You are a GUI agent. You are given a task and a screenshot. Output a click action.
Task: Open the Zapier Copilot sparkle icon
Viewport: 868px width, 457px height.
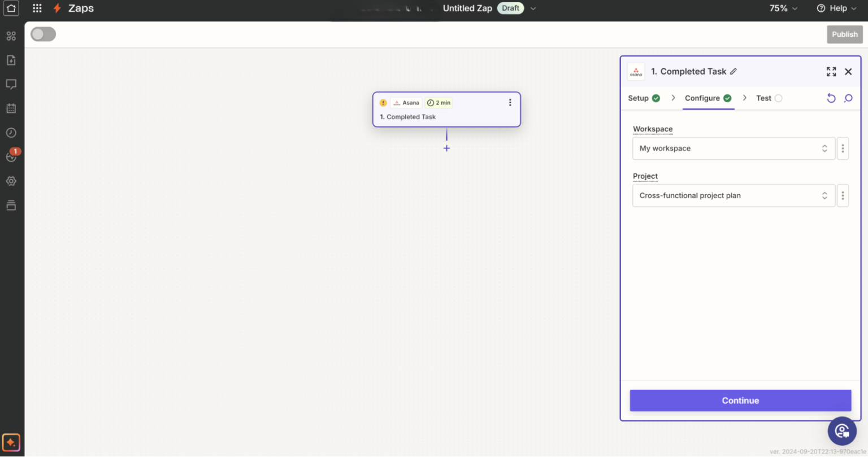pos(11,442)
